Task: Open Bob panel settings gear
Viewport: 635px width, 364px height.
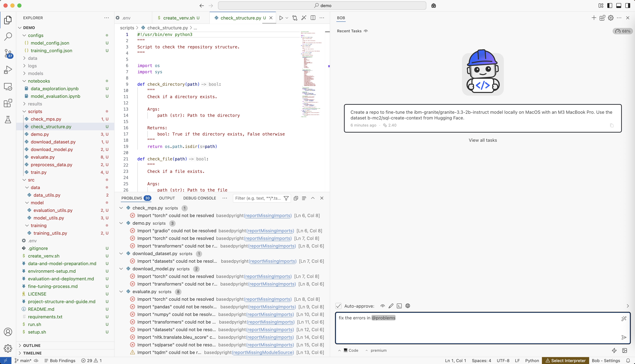Action: tap(611, 18)
